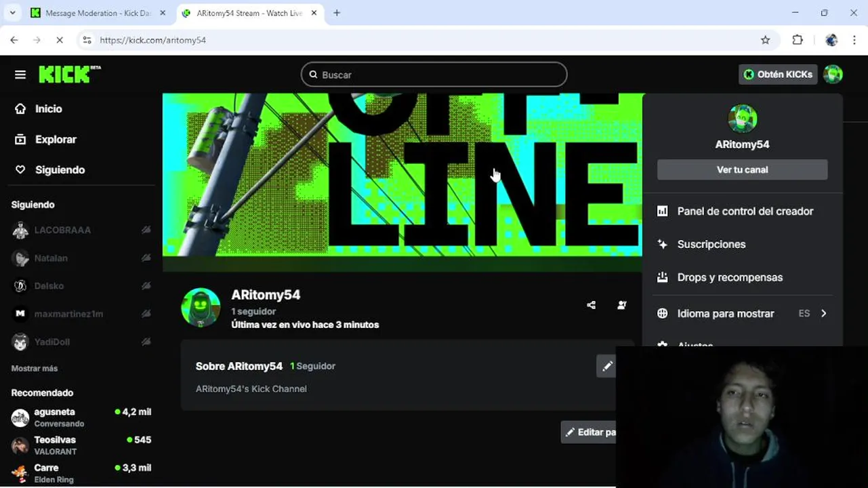Click the Suscripciones sparkle icon
The height and width of the screenshot is (488, 868).
click(663, 244)
